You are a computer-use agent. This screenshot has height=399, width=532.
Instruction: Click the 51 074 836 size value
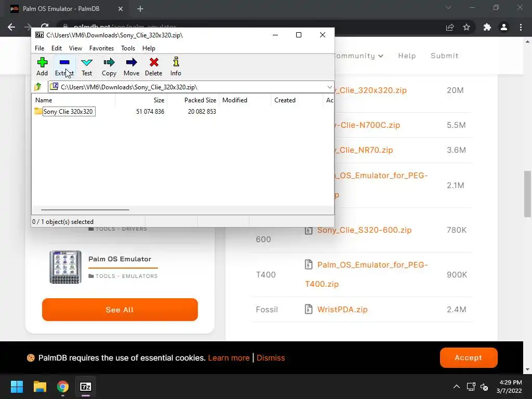click(150, 112)
